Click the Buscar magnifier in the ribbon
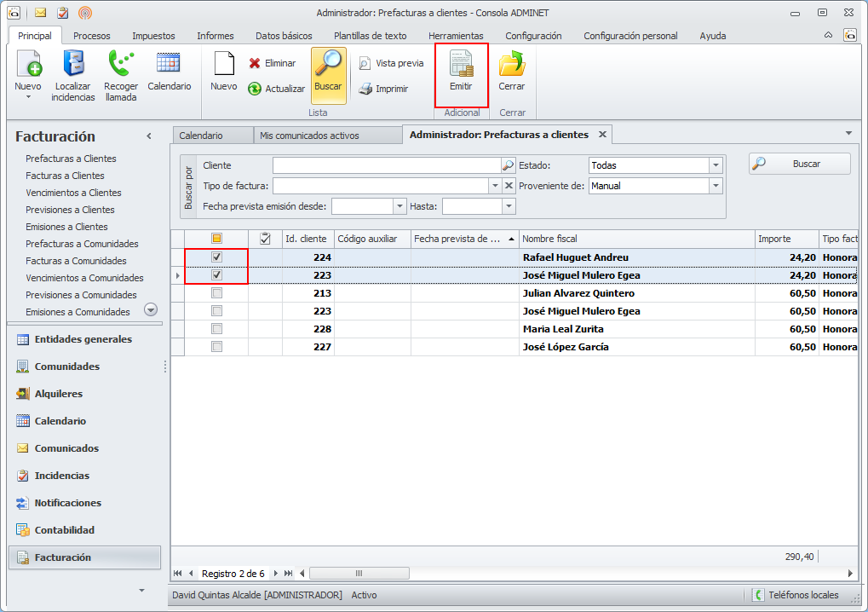The image size is (868, 612). click(328, 66)
